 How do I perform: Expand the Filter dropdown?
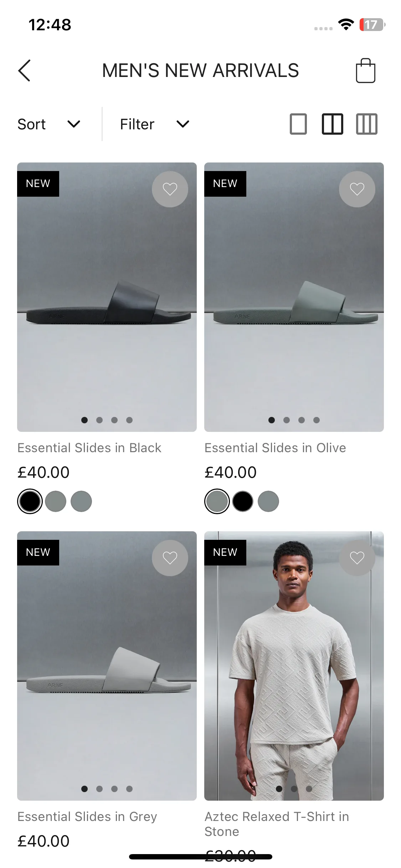pyautogui.click(x=155, y=124)
